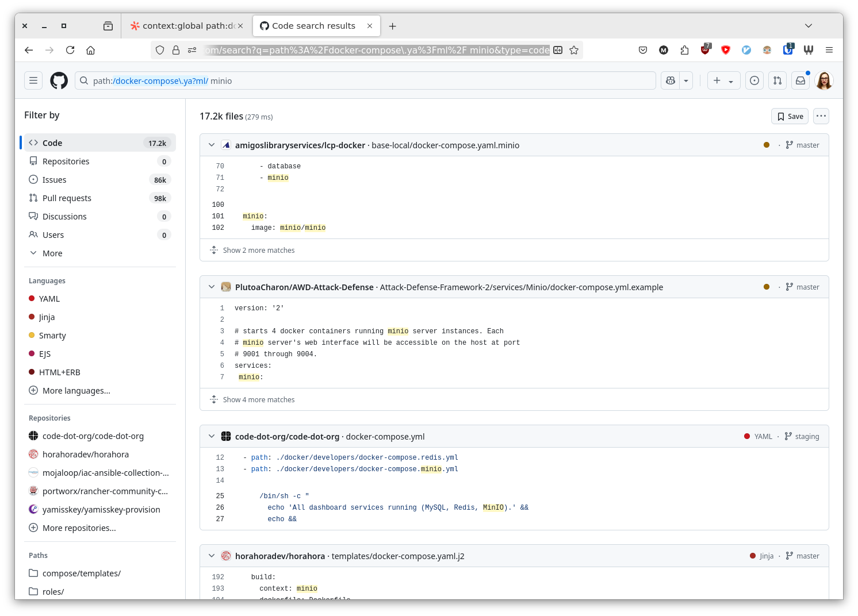Open docker-compose.yml file in code-dot-org
Viewport: 858px width, 616px height.
pos(385,437)
